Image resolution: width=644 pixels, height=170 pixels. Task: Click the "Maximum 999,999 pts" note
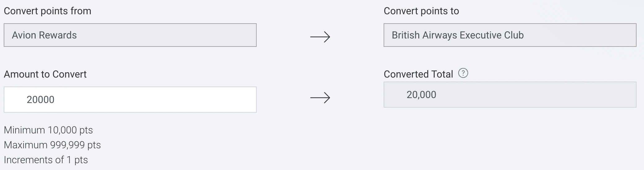(52, 145)
